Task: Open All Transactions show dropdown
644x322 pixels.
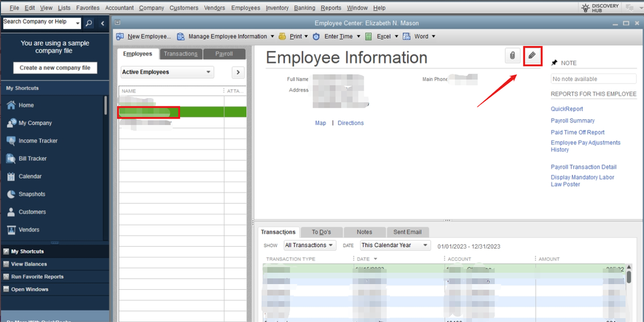Action: pos(310,245)
